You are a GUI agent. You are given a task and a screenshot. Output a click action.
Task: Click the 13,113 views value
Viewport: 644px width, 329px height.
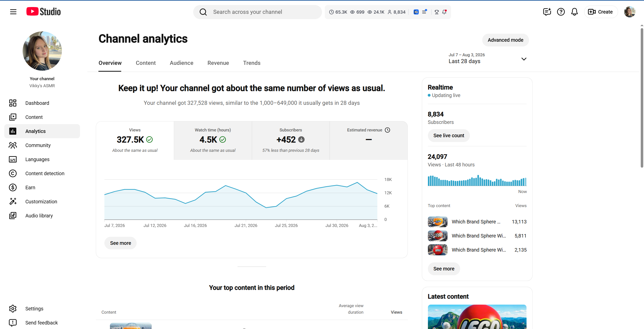[x=519, y=222]
